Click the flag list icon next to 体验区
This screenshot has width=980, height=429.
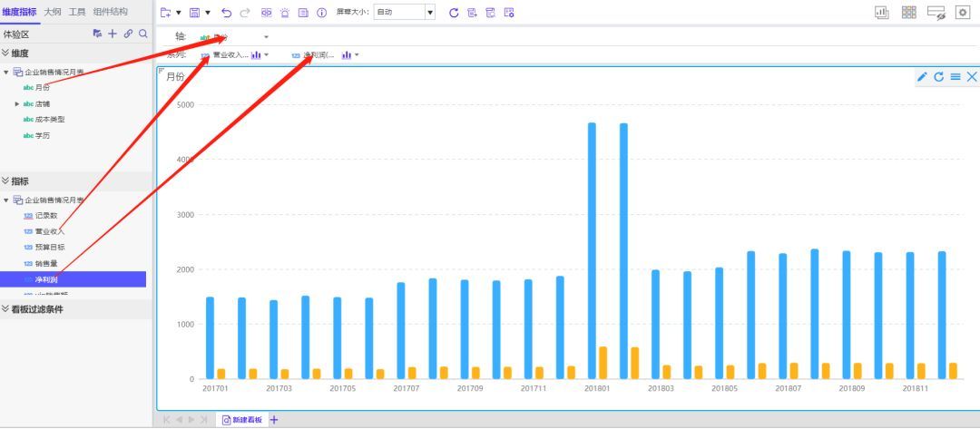pyautogui.click(x=97, y=34)
